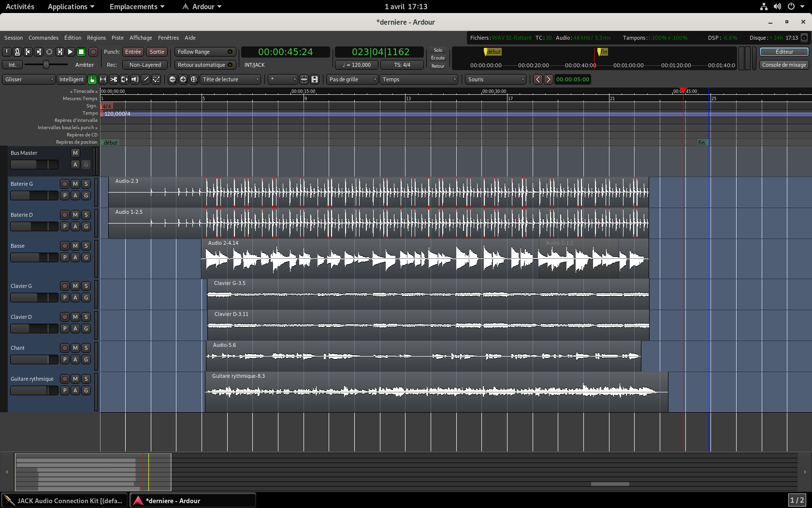Open the Pas de grille dropdown
The image size is (812, 508).
[x=352, y=79]
